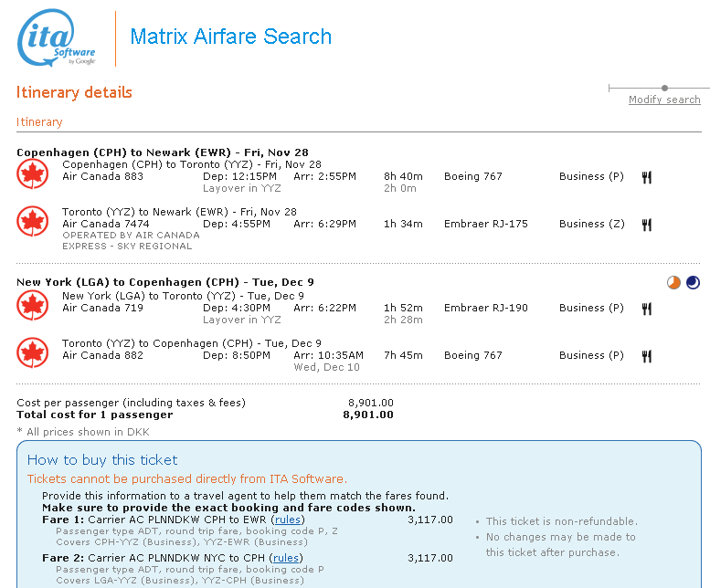Click the Itinerary details heading

[x=74, y=92]
